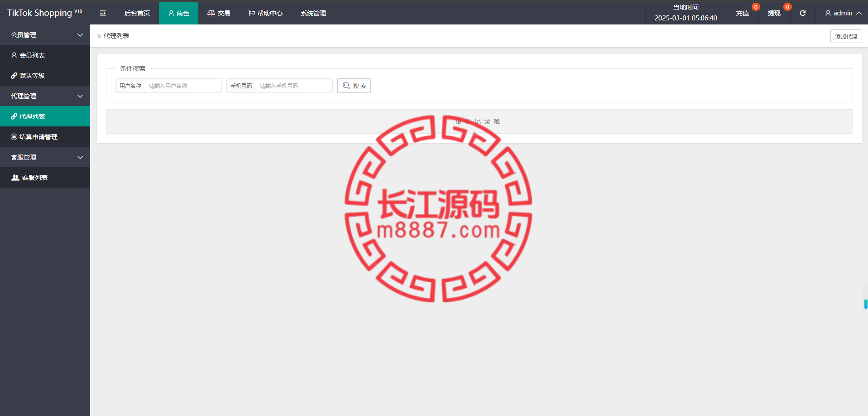Select 代理列表 in the sidebar
The height and width of the screenshot is (416, 868).
tap(45, 116)
